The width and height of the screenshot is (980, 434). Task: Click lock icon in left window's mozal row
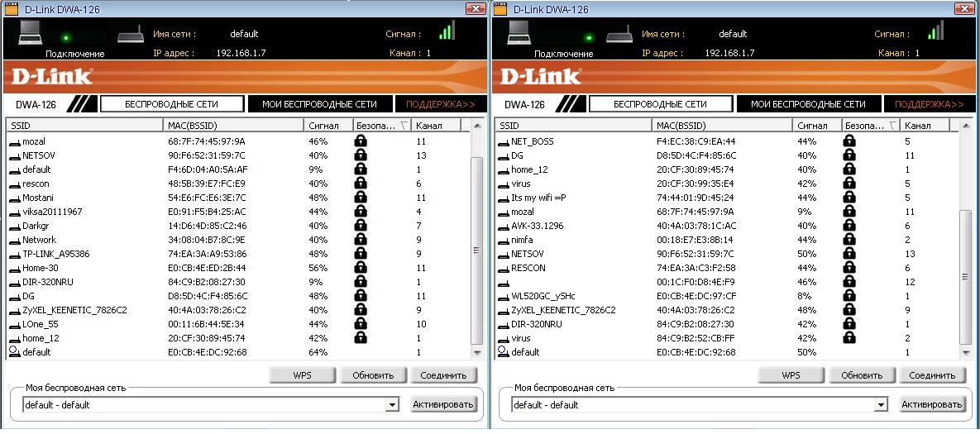pos(361,141)
